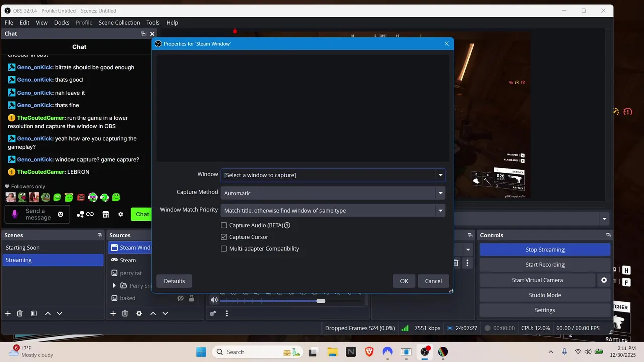Screen dimensions: 644x362
Task: Add a new source with plus icon
Action: pos(113,313)
